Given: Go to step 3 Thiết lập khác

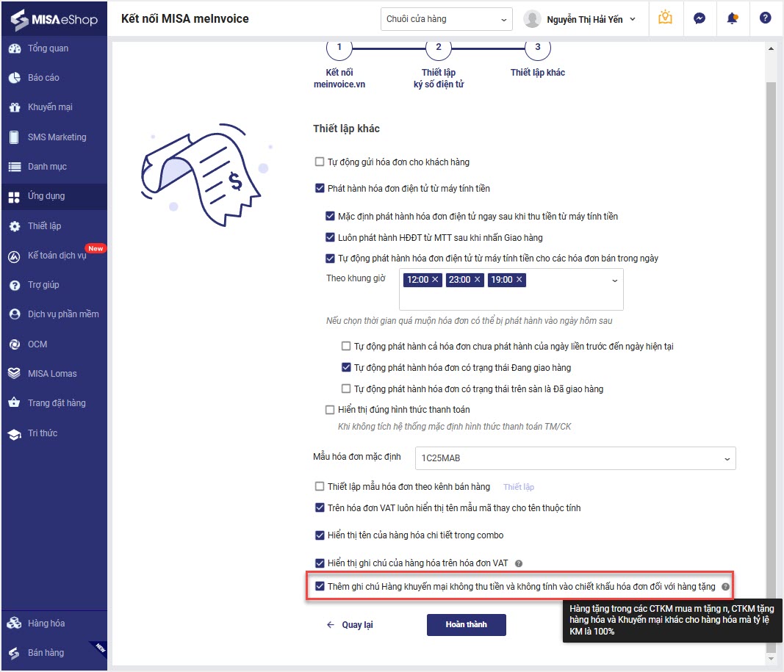Looking at the screenshot, I should (538, 48).
